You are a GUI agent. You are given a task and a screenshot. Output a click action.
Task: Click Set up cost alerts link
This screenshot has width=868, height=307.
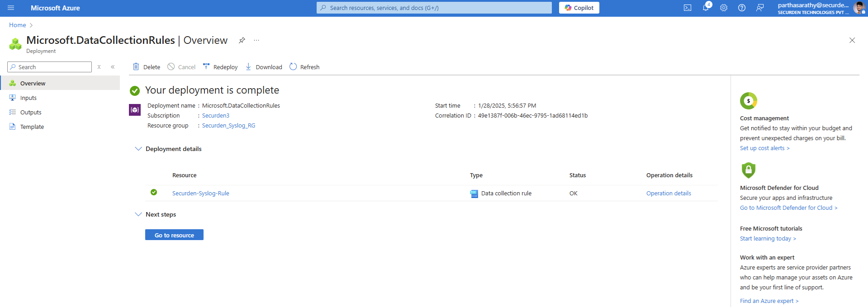pos(765,148)
